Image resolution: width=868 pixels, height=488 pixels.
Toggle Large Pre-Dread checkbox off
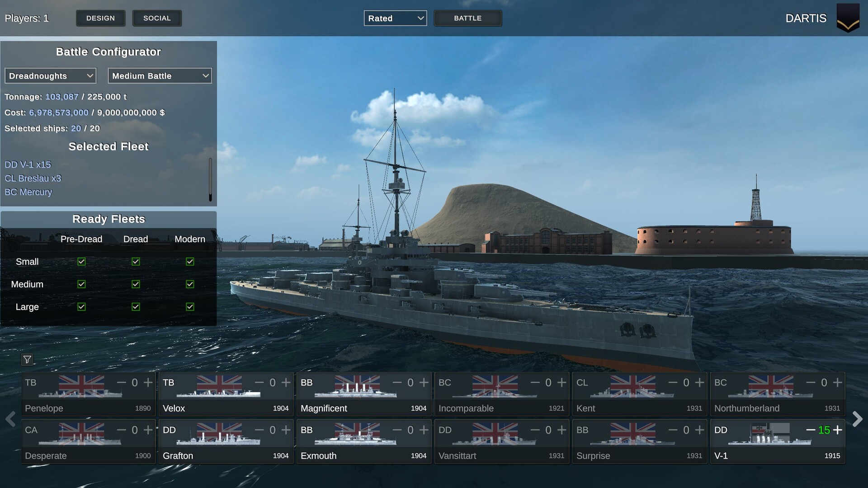(81, 307)
